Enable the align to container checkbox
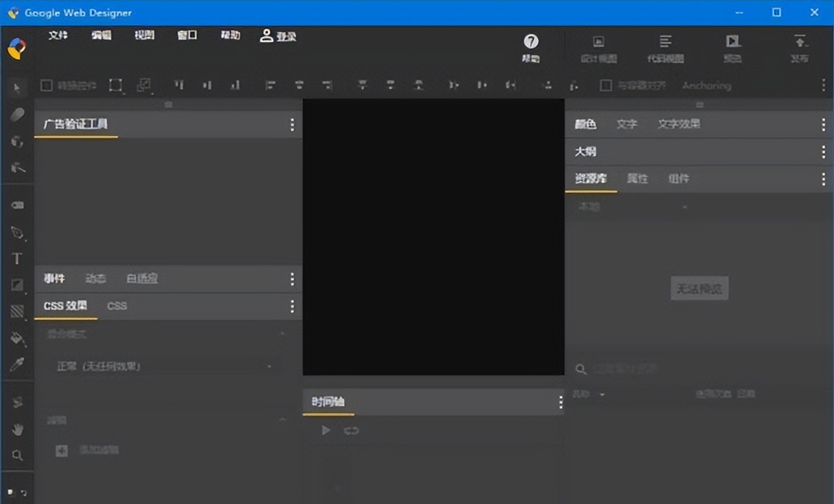This screenshot has width=834, height=504. tap(605, 85)
